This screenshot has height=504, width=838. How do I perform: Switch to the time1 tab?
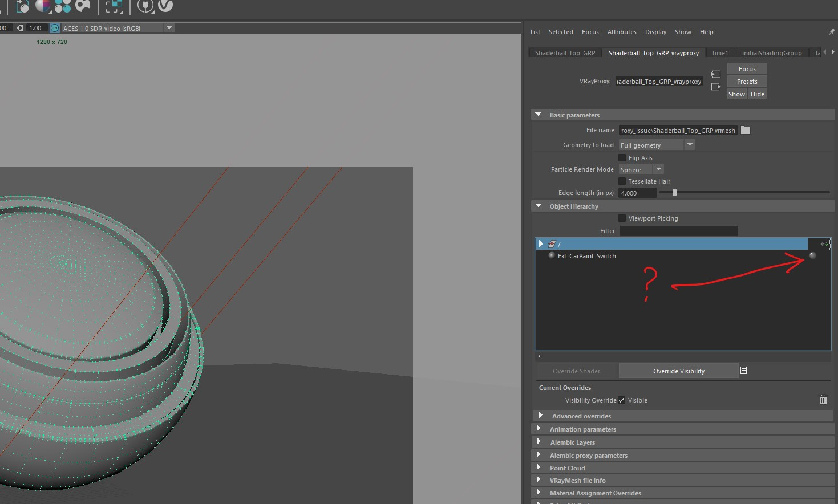tap(720, 53)
